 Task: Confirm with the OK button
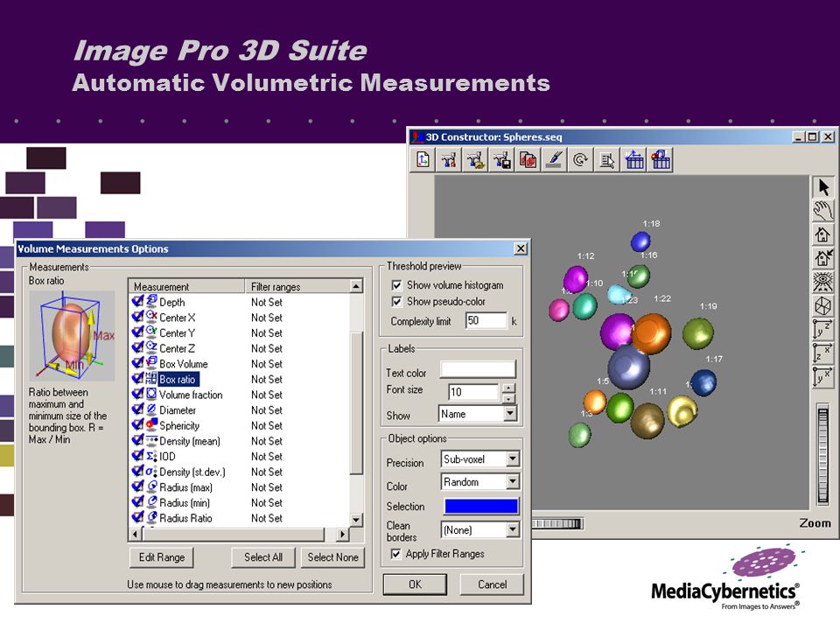[x=415, y=584]
